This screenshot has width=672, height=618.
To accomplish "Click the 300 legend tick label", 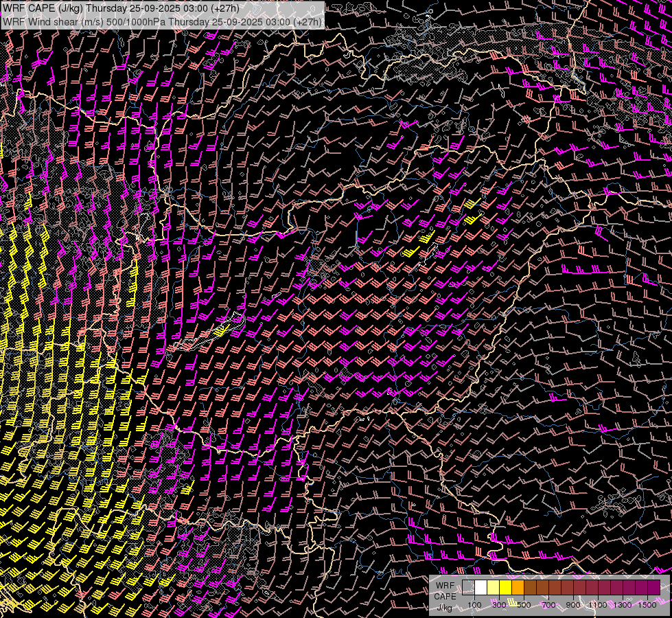I will pos(499,605).
